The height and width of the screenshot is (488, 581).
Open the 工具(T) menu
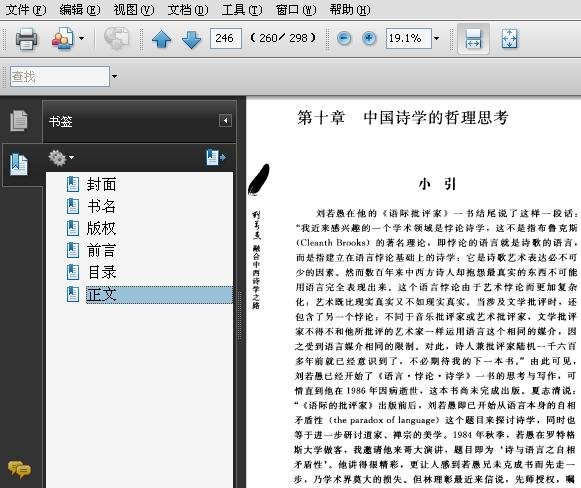pos(242,10)
